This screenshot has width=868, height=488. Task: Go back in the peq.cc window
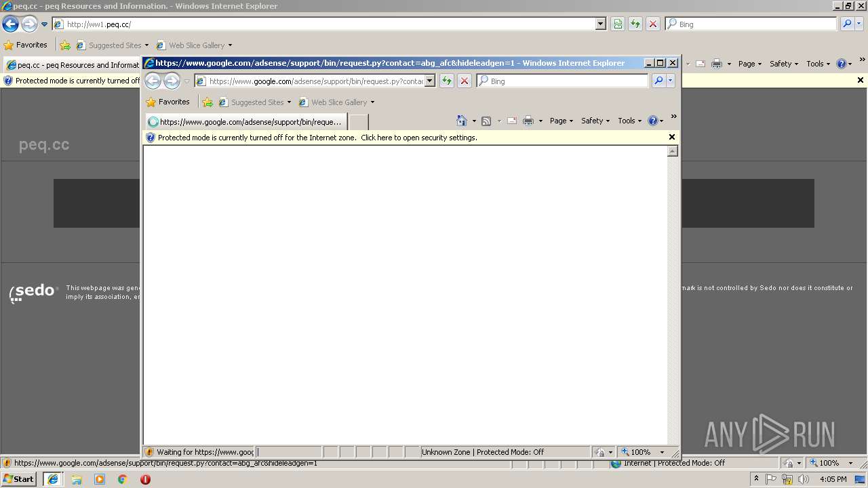point(10,24)
